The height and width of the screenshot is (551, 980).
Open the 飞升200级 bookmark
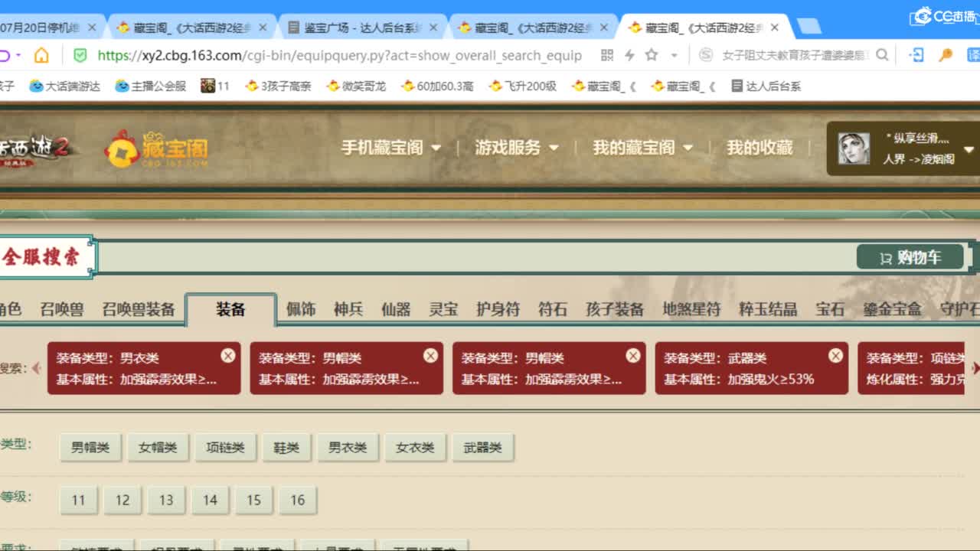click(x=522, y=86)
